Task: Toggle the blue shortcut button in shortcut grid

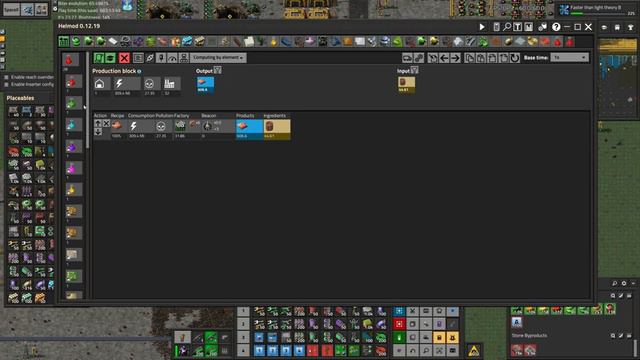Action: click(x=399, y=311)
